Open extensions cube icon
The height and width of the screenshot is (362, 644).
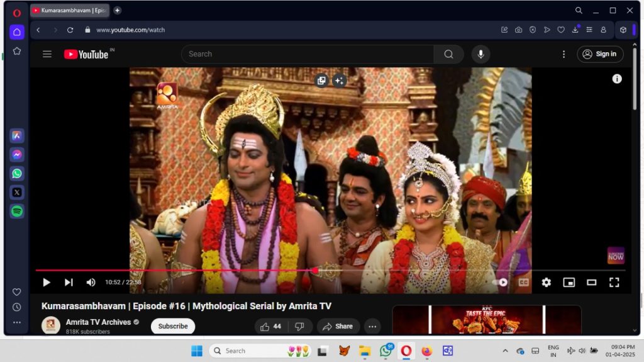pyautogui.click(x=623, y=30)
